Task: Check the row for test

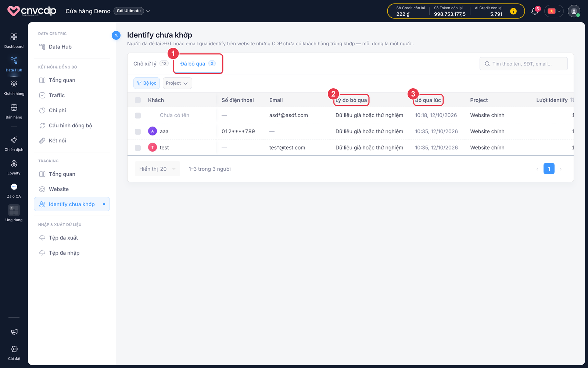Action: (x=138, y=148)
